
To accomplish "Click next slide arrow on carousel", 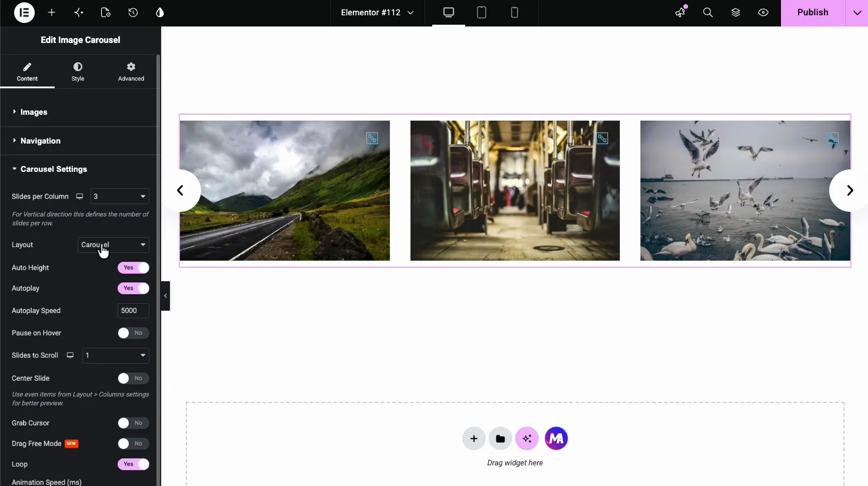I will pos(849,191).
